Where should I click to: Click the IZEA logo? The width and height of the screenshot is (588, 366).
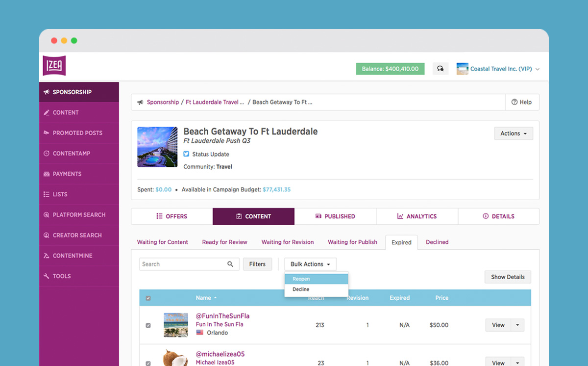pos(54,66)
